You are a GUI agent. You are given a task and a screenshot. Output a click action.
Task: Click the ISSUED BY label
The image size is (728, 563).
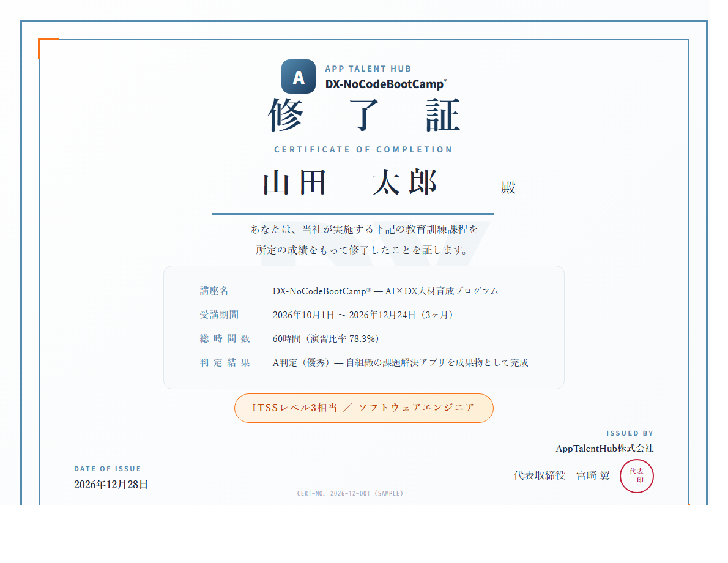(x=630, y=433)
